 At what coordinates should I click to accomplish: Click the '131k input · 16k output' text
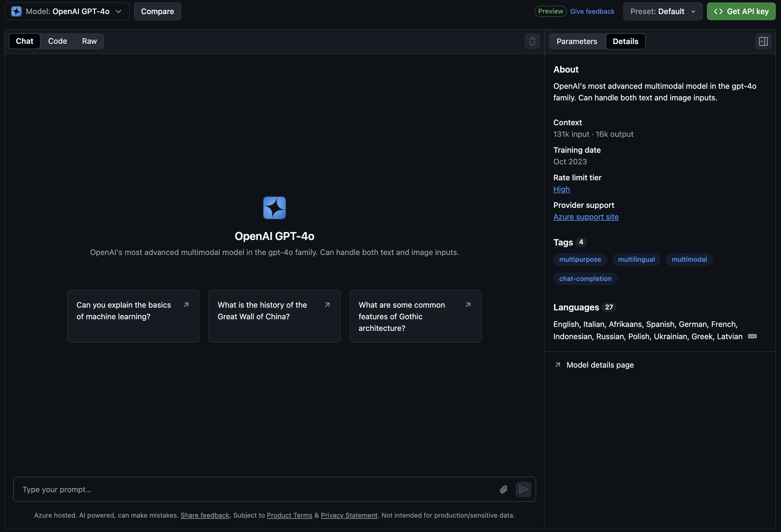coord(593,134)
